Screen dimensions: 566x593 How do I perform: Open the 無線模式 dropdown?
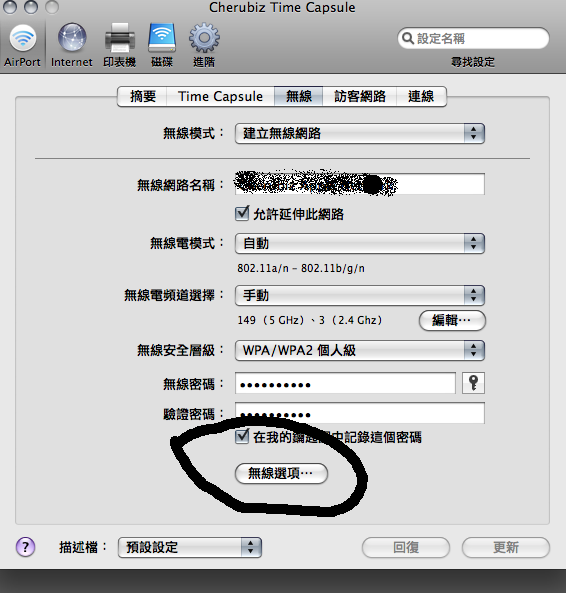(360, 133)
